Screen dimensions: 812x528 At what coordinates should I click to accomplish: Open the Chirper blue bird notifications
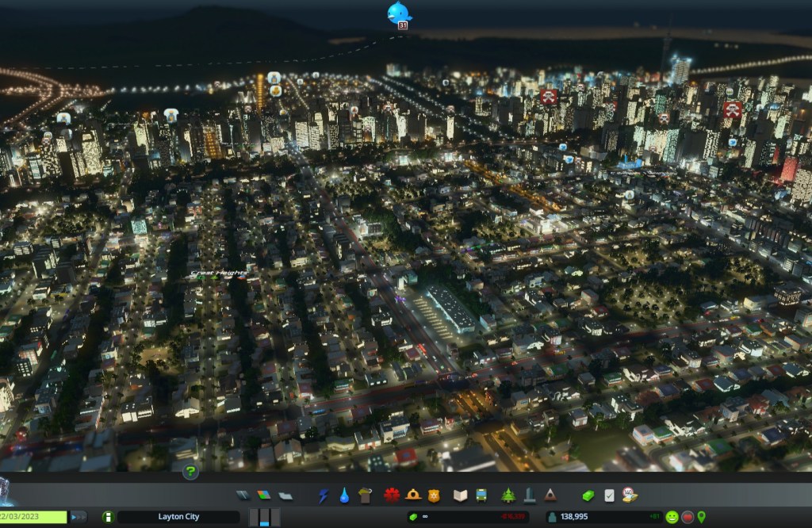click(399, 13)
